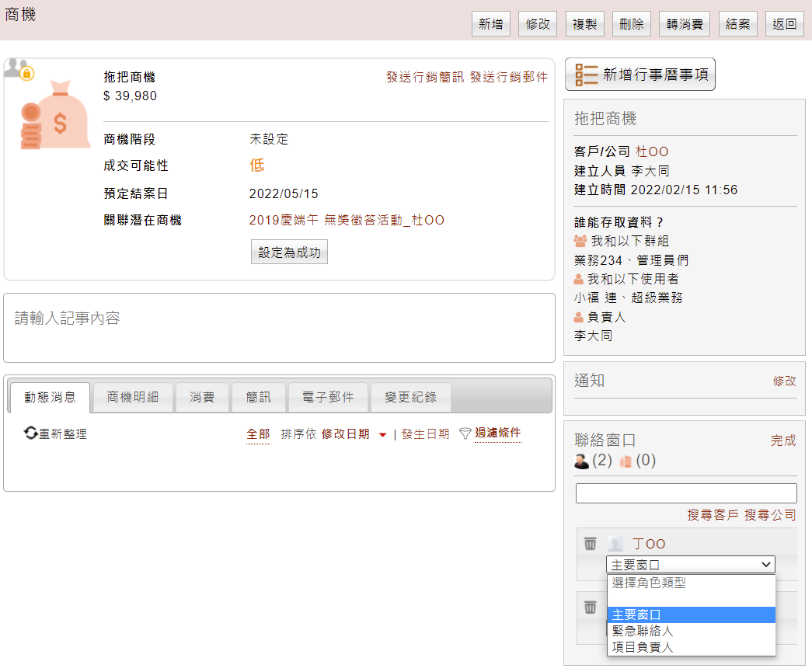Screen dimensions: 812x672
Task: Select 項目負責人 role option
Action: point(691,647)
